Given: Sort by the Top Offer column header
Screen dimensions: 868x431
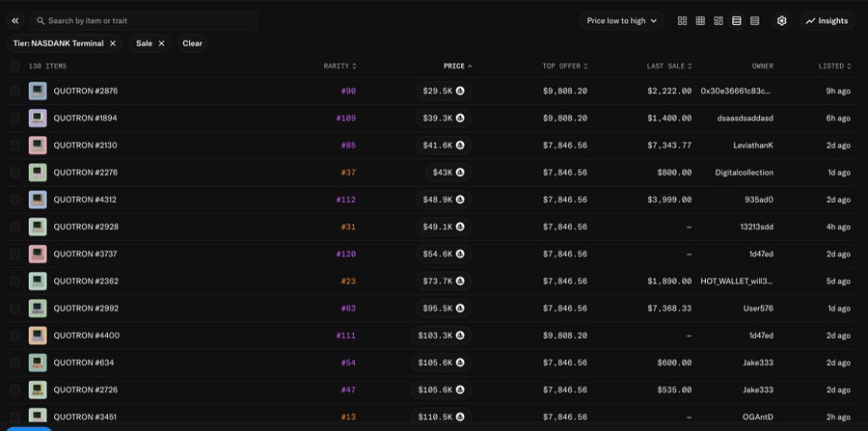Looking at the screenshot, I should [565, 66].
